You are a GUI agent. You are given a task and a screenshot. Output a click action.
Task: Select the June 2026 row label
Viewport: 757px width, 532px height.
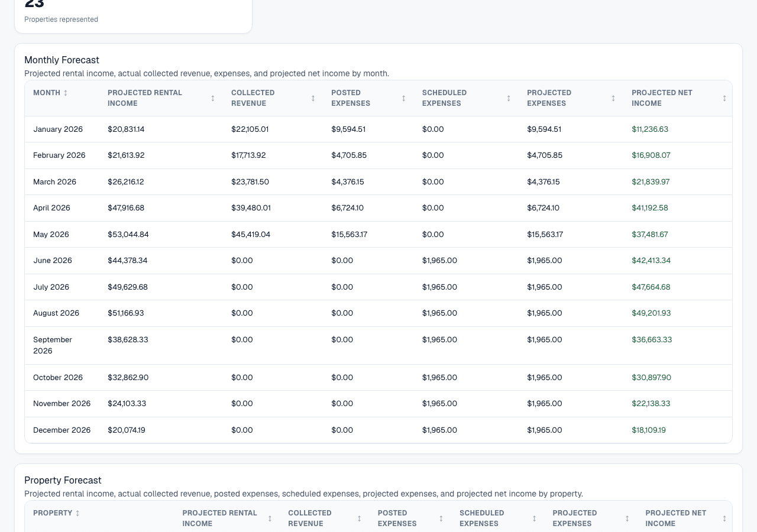(x=53, y=261)
